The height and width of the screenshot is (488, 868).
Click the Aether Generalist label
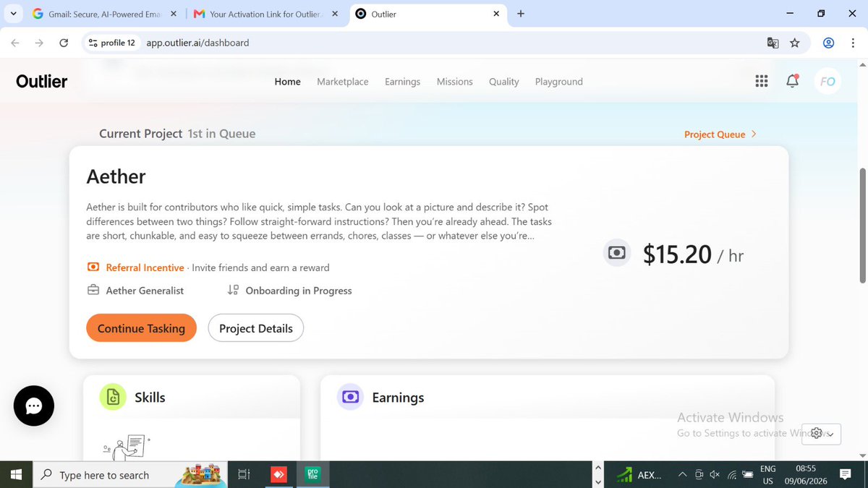(x=145, y=291)
